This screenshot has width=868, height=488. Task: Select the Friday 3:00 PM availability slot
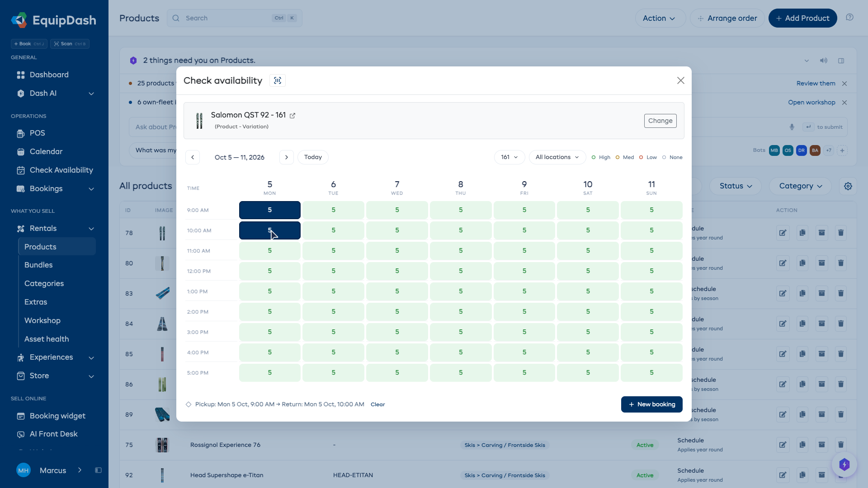(x=524, y=332)
